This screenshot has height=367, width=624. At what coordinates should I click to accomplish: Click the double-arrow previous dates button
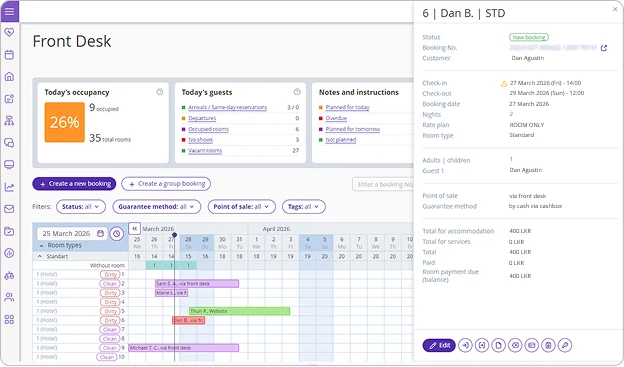[x=135, y=228]
